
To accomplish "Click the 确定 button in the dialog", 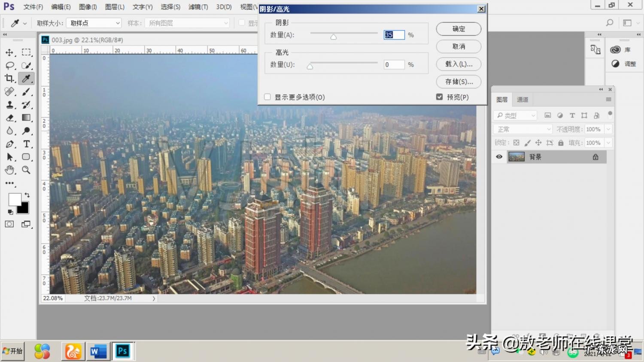I will tap(459, 29).
